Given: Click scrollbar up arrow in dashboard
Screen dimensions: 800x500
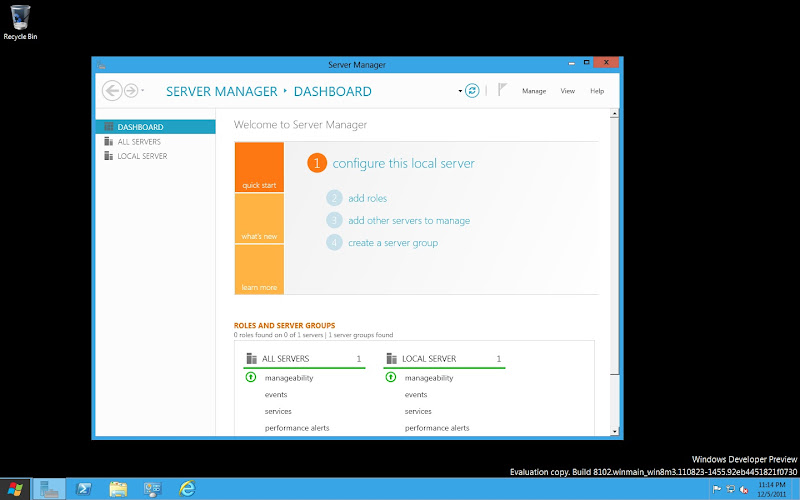Looking at the screenshot, I should tap(614, 113).
